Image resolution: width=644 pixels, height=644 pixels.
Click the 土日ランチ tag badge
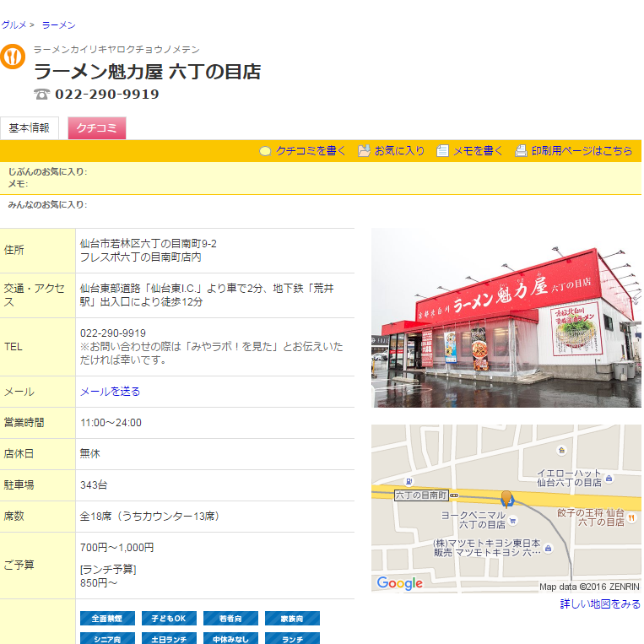[169, 638]
